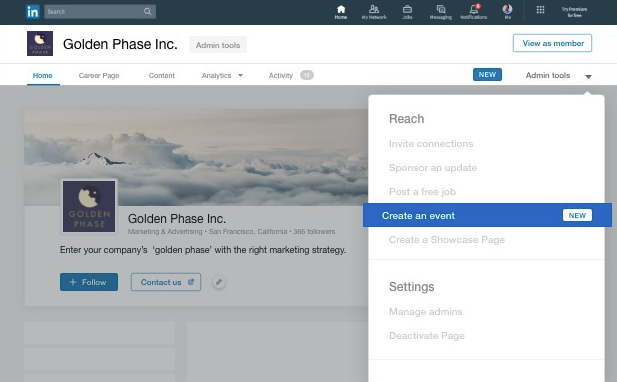
Task: Switch to the Activity tab
Action: [x=281, y=76]
